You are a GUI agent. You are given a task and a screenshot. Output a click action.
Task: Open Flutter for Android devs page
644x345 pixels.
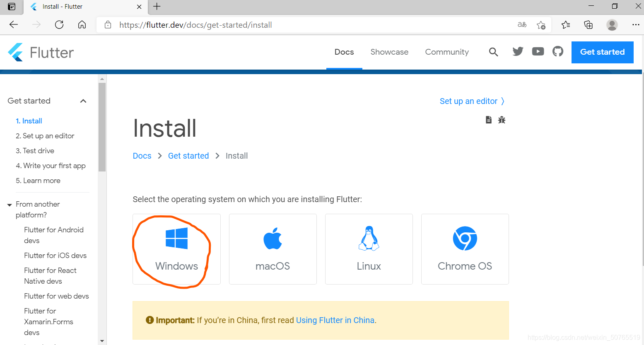click(54, 235)
